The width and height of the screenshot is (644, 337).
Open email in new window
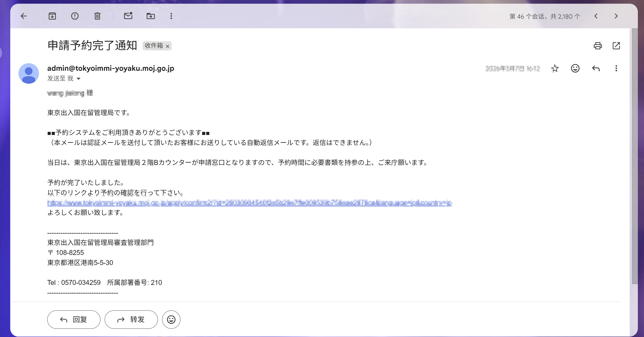click(616, 46)
